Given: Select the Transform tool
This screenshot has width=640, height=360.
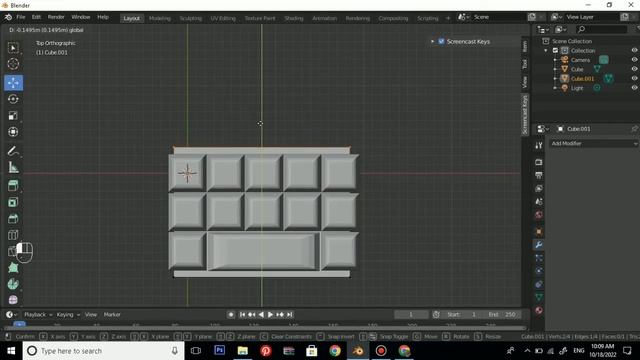Looking at the screenshot, I should point(13,132).
